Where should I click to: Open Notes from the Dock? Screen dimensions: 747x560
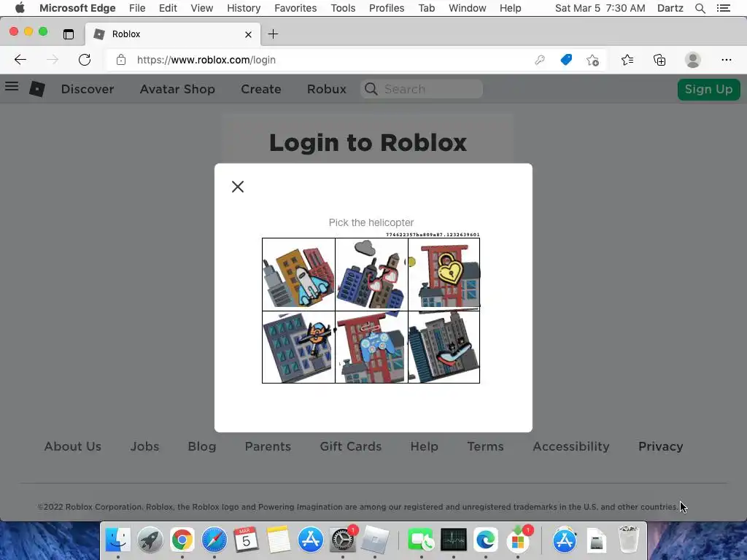(278, 540)
